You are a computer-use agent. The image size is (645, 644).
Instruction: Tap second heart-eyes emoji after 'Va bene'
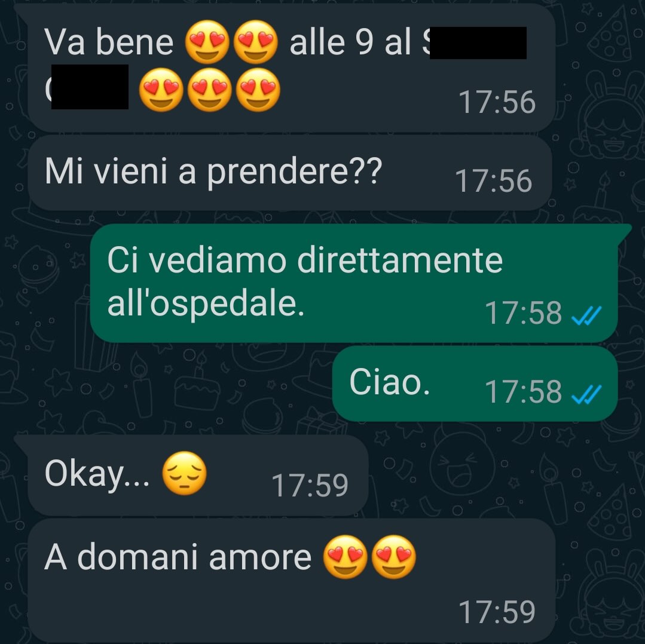pyautogui.click(x=255, y=42)
